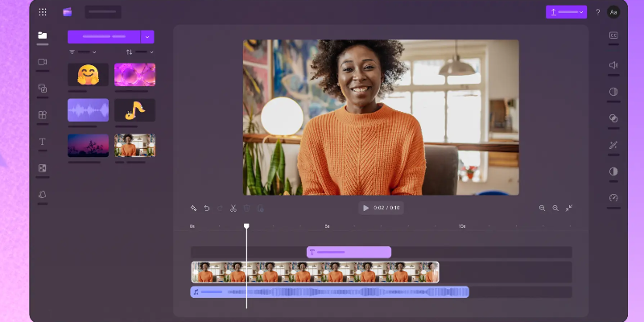The width and height of the screenshot is (644, 322).
Task: Open the Your media folder tab
Action: pos(43,35)
